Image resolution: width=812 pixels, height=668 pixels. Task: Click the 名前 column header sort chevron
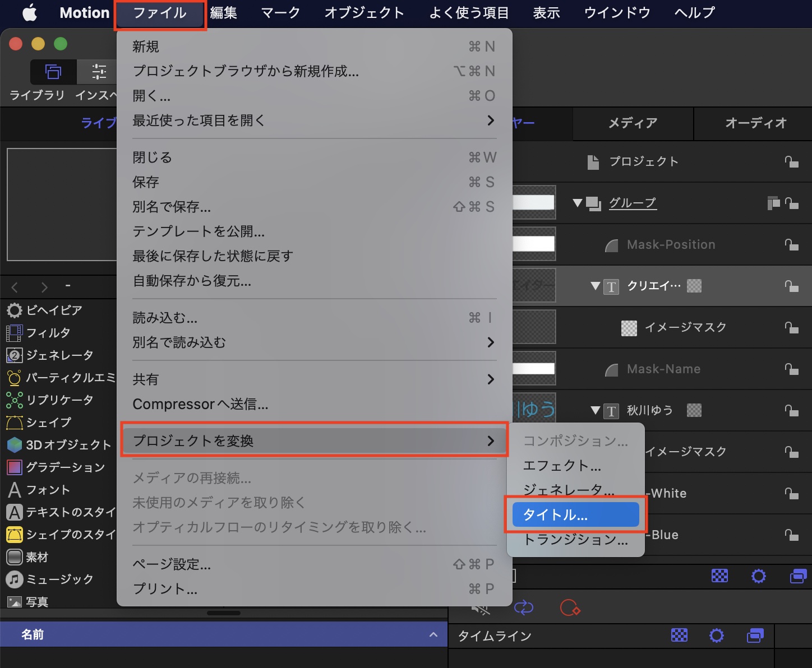(433, 634)
